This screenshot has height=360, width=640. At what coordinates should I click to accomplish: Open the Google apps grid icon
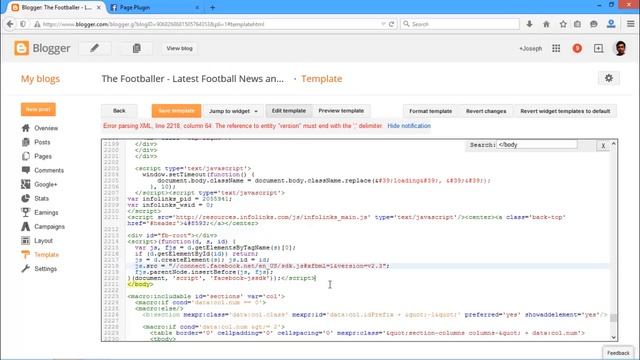click(x=556, y=49)
